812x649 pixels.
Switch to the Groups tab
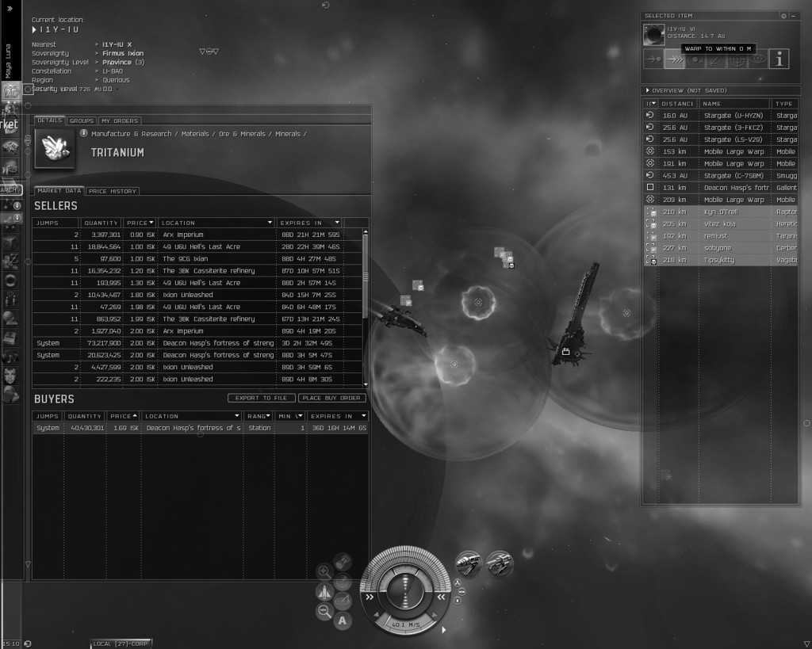82,120
